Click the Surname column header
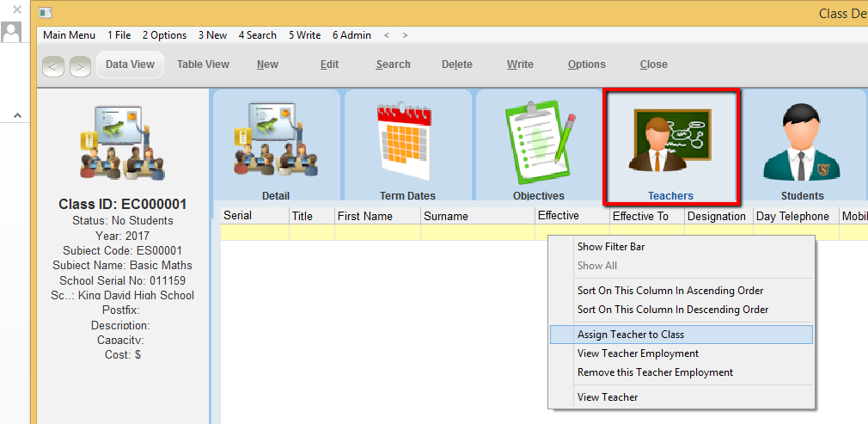 pyautogui.click(x=445, y=217)
